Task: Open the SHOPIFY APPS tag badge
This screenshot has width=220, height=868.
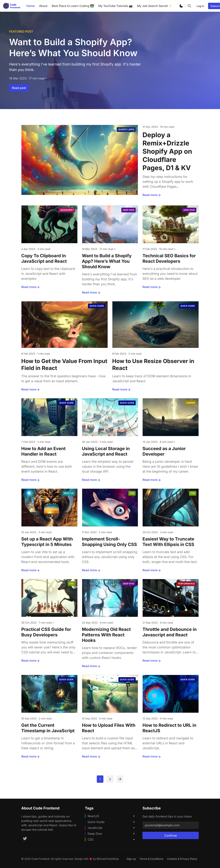Action: coord(126,129)
